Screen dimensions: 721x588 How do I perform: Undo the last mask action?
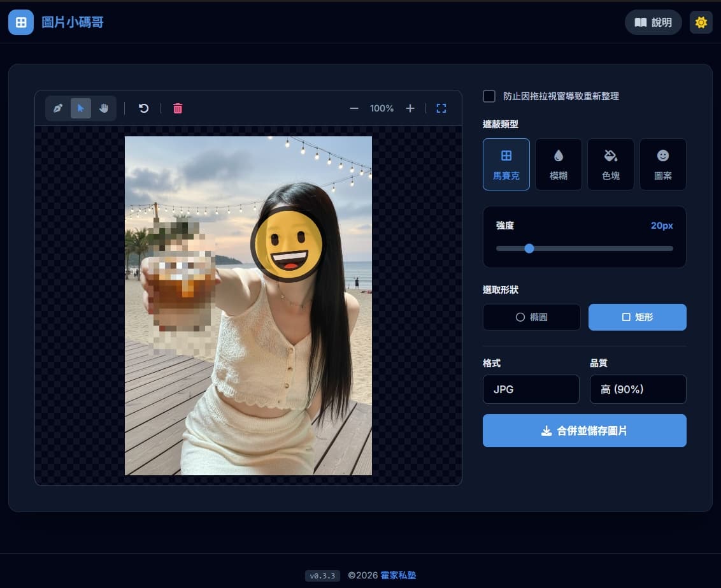(x=143, y=108)
